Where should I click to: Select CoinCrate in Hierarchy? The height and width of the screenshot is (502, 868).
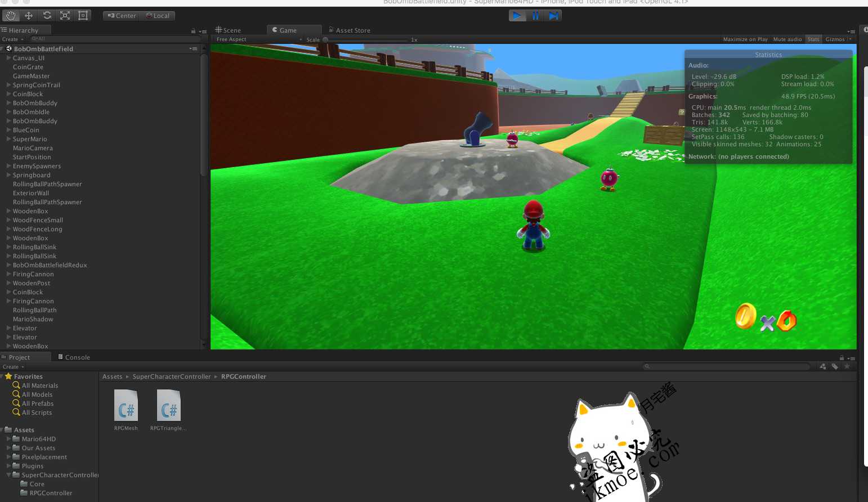point(28,67)
